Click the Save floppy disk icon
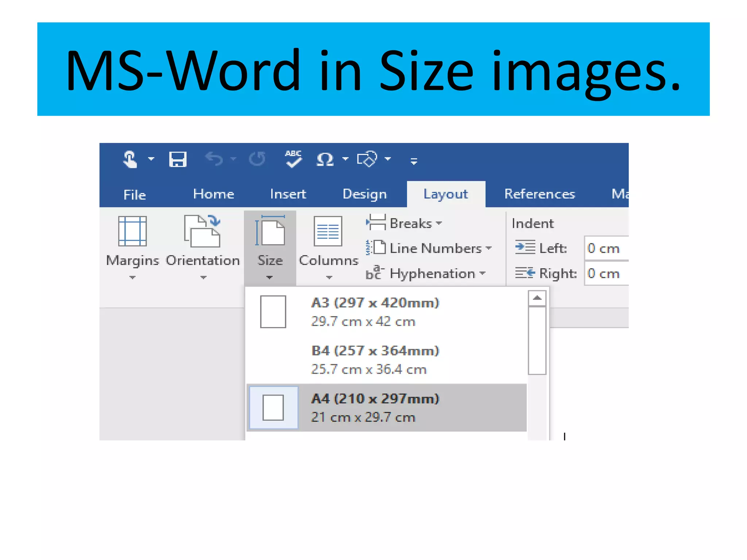747x560 pixels. point(178,159)
